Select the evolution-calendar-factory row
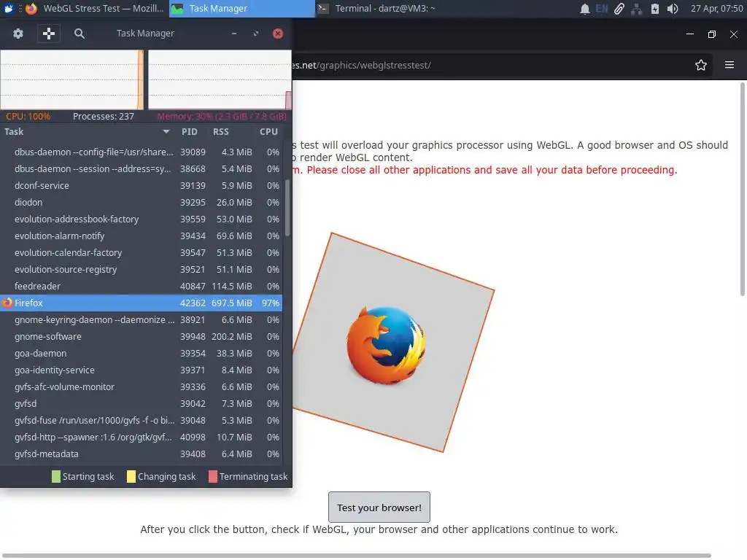The height and width of the screenshot is (560, 747). [141, 252]
